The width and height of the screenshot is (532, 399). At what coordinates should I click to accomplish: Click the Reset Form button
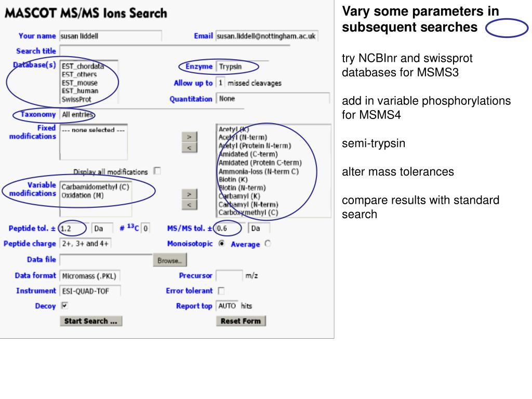click(x=241, y=321)
